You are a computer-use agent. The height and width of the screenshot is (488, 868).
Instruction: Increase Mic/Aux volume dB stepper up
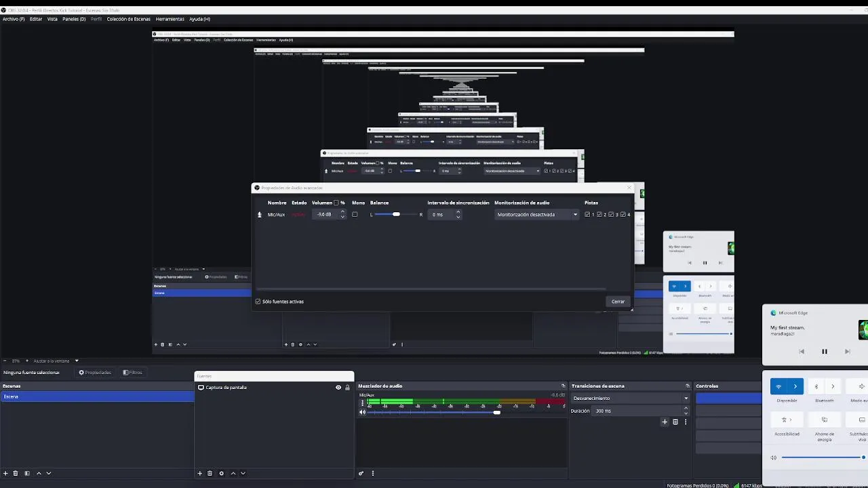click(x=342, y=211)
